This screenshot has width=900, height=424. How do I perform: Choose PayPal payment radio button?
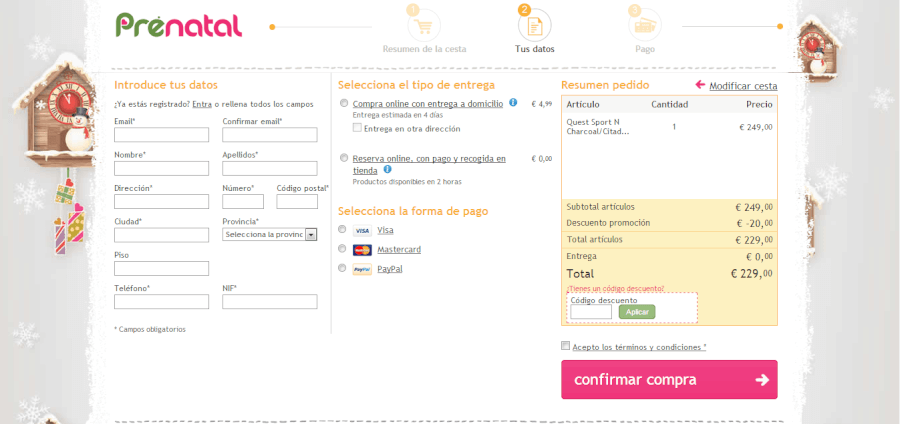click(342, 267)
